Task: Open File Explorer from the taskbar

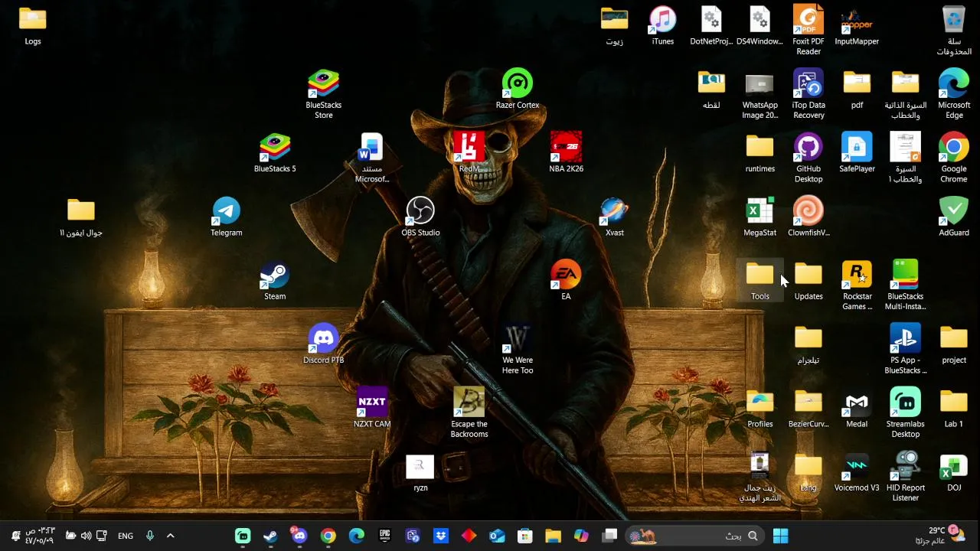Action: point(553,536)
